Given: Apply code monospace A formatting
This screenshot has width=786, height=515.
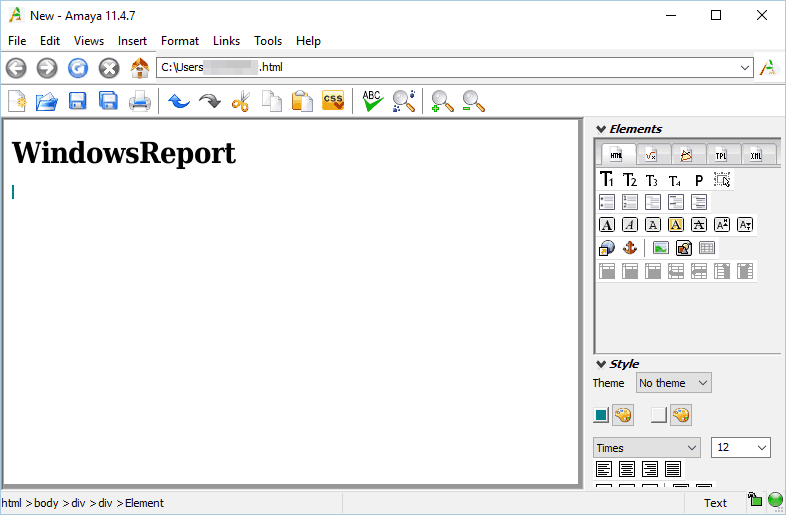Looking at the screenshot, I should tap(653, 225).
